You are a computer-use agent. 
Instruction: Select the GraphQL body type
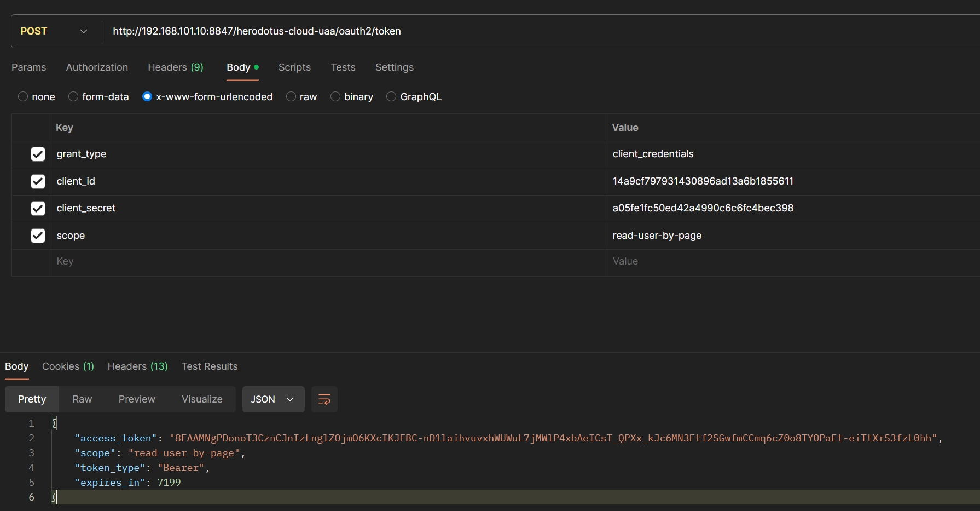point(391,97)
